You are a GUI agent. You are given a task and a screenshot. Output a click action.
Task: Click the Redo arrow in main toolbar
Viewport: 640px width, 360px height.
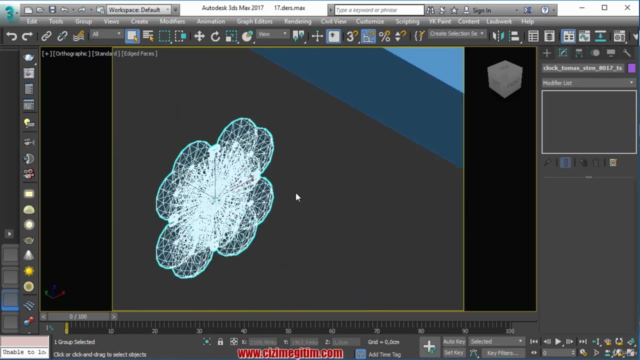27,36
